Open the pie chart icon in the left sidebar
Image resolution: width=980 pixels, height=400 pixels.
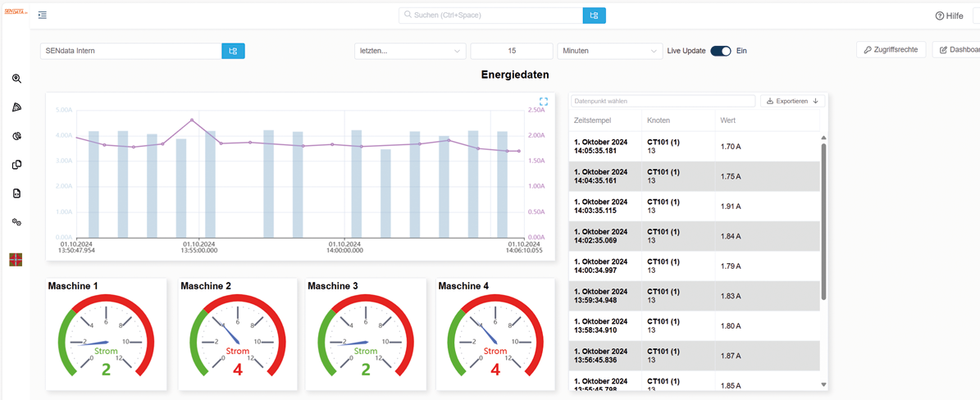(x=16, y=136)
